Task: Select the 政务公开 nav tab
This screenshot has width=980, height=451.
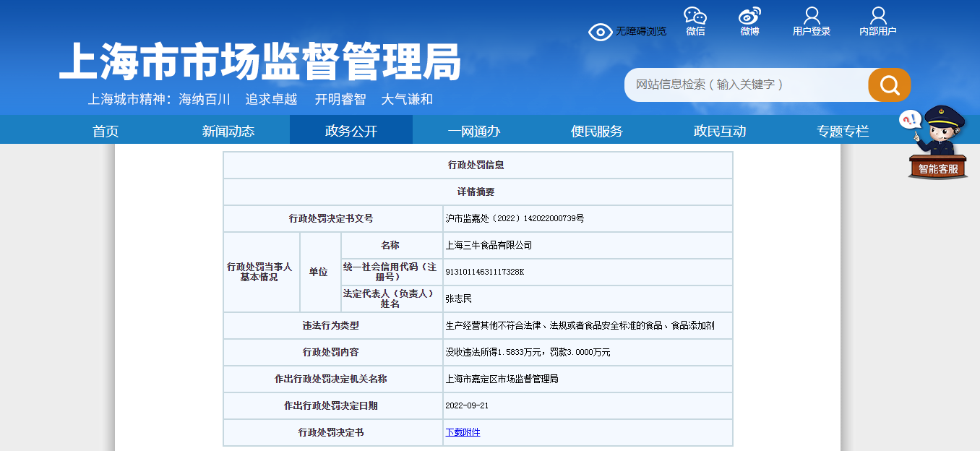Action: pos(351,130)
